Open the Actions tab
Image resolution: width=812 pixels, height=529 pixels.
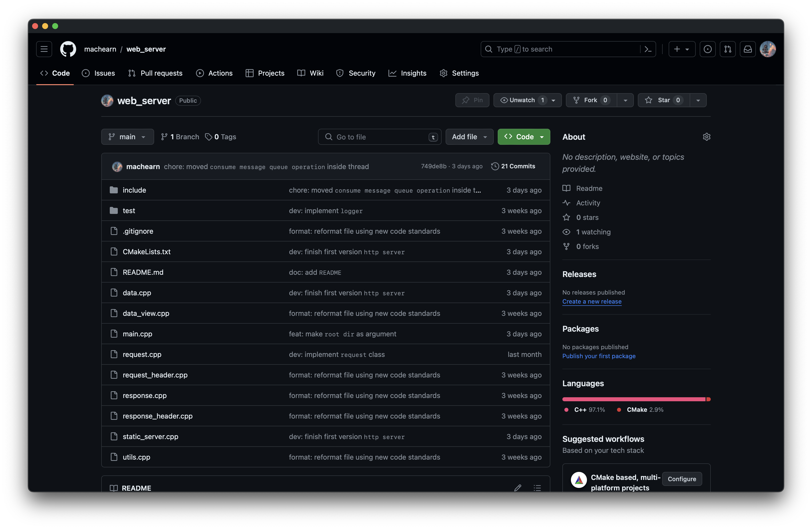coord(214,73)
